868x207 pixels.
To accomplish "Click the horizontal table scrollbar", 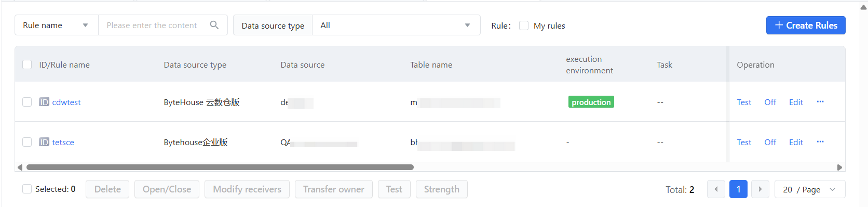I will pos(220,167).
